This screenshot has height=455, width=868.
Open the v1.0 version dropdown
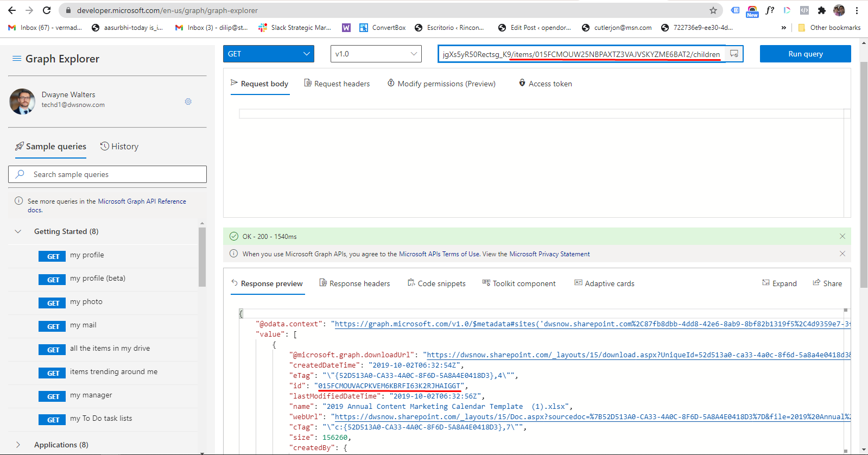[376, 54]
